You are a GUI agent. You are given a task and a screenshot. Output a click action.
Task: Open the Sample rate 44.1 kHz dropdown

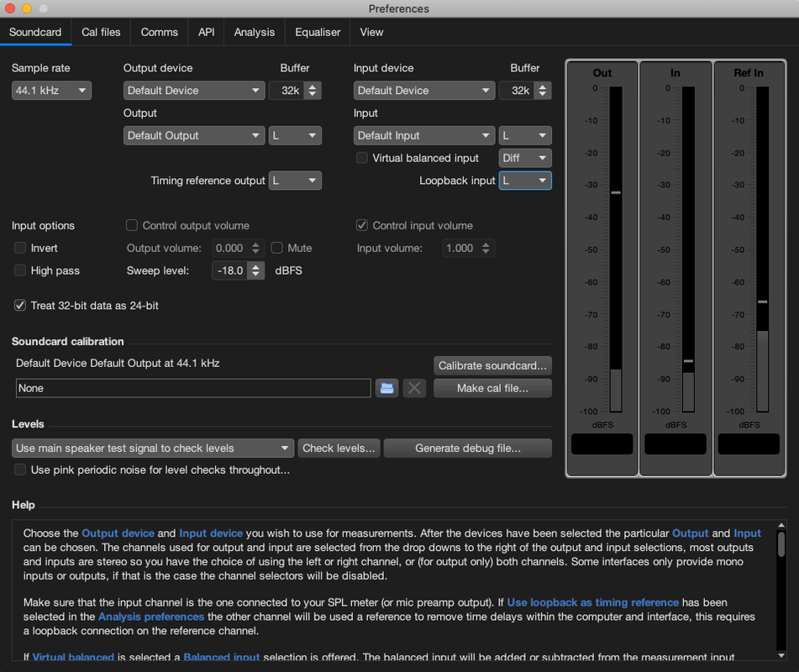[x=51, y=90]
